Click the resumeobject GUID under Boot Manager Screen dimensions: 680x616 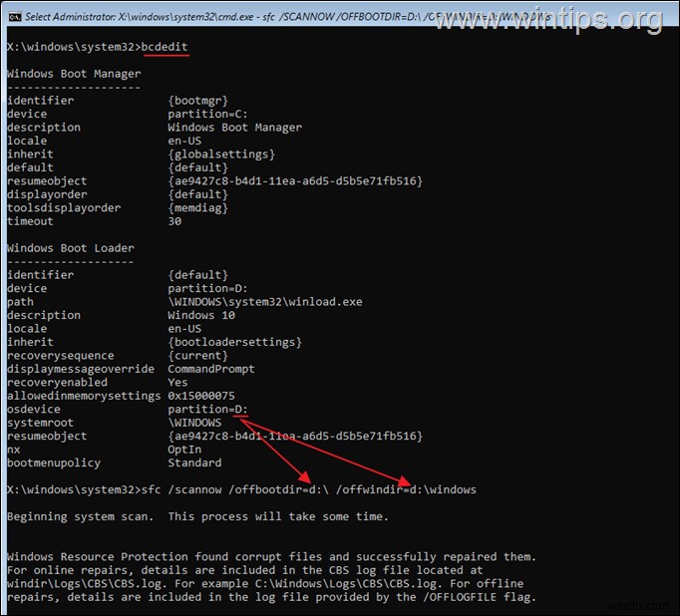[295, 181]
